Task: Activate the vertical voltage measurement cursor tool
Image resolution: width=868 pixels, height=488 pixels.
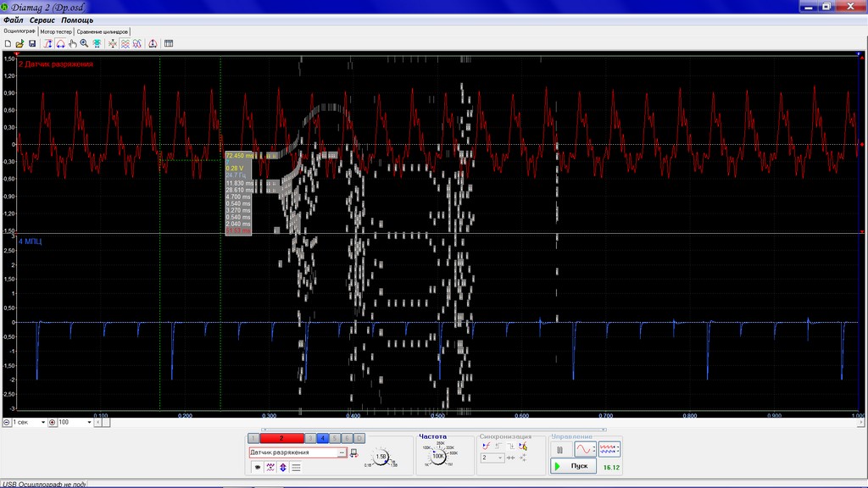Action: point(48,44)
